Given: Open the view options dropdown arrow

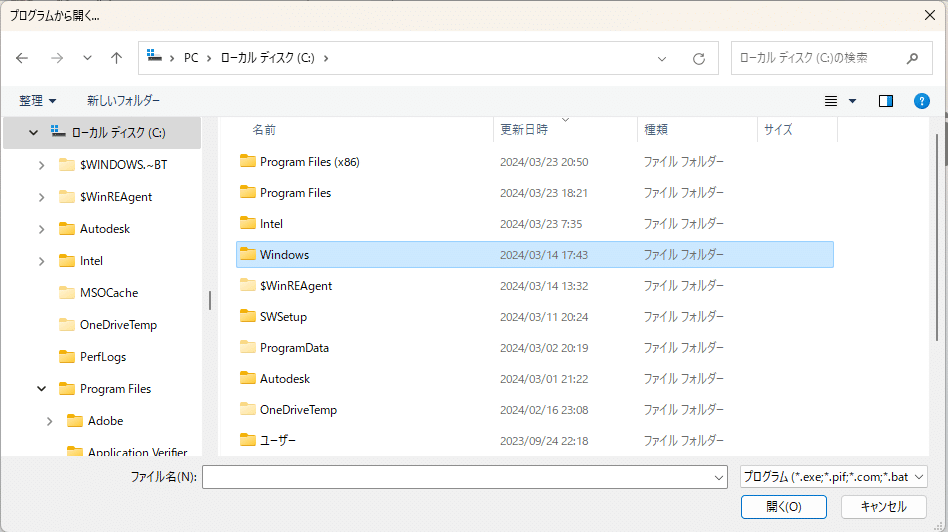Looking at the screenshot, I should [x=852, y=101].
